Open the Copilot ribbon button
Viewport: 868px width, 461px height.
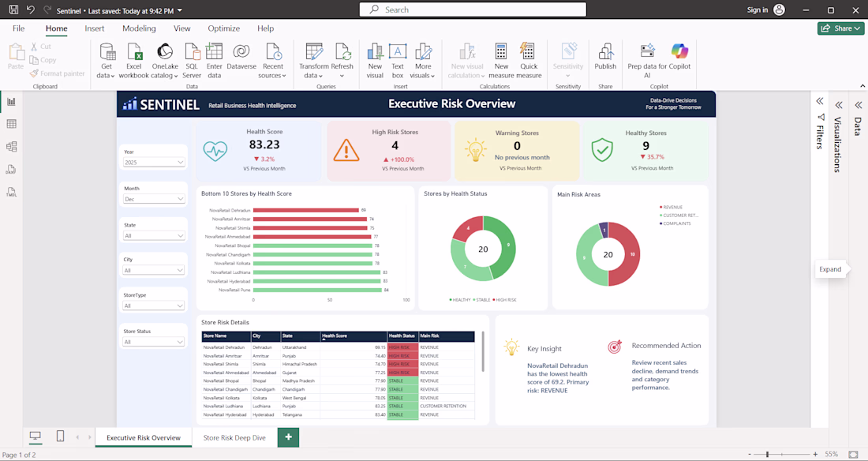pyautogui.click(x=679, y=57)
